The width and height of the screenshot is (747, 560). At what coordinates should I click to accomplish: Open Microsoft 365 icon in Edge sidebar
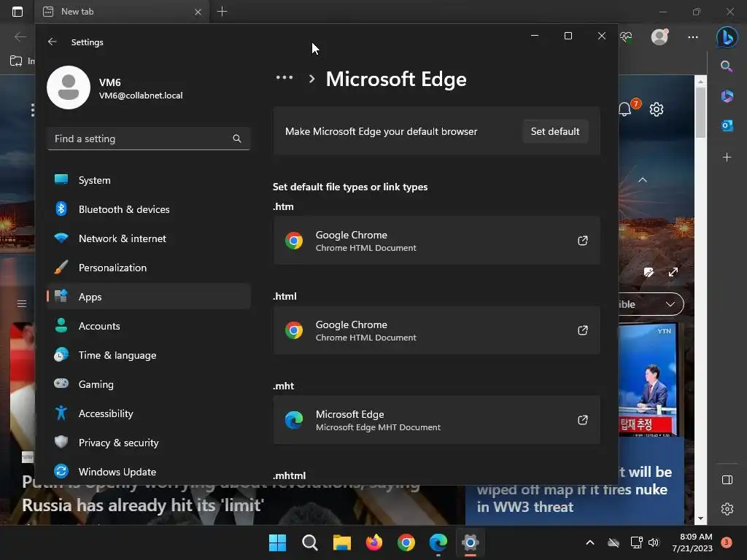coord(727,96)
